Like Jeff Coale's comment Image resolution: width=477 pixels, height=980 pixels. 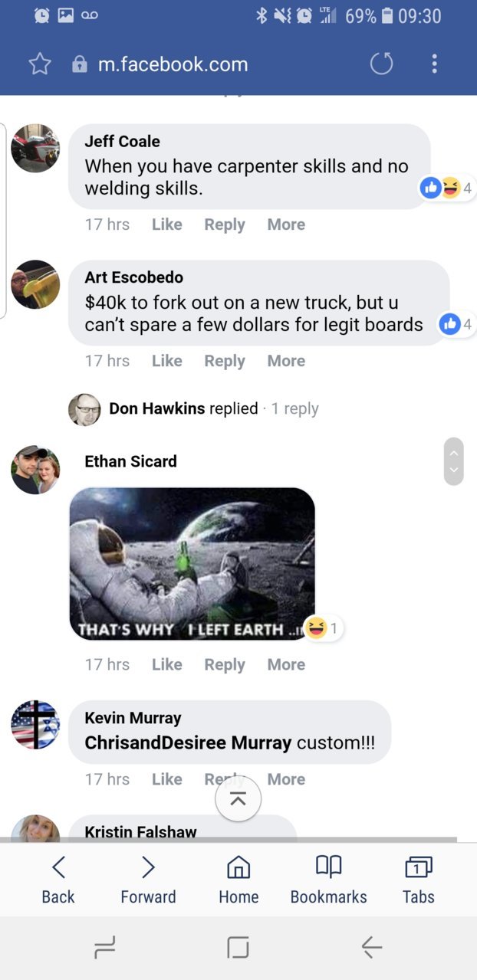pyautogui.click(x=166, y=225)
